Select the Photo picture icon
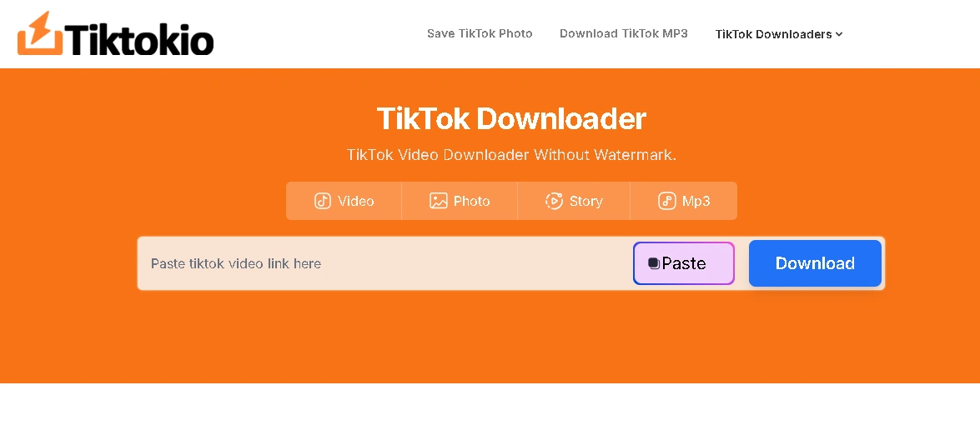This screenshot has height=435, width=980. [x=438, y=201]
